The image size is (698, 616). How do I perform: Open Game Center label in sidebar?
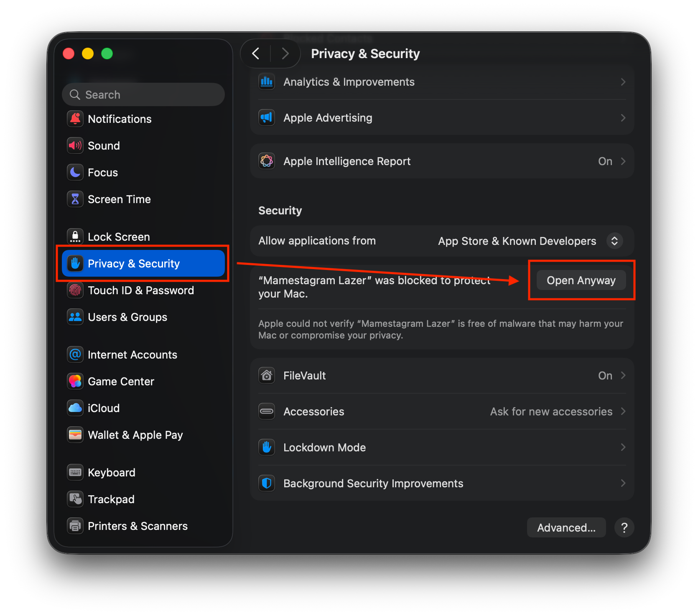pyautogui.click(x=121, y=382)
